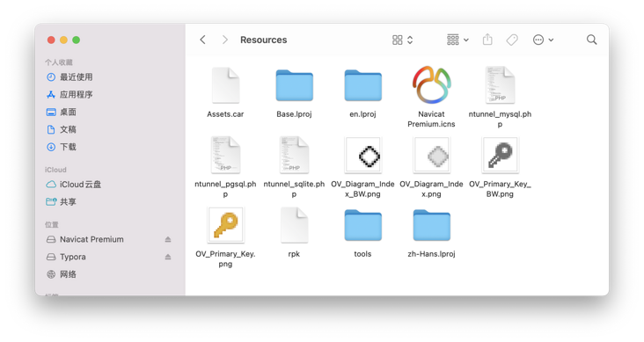Select the ntunnel_pgsql.php file icon
The height and width of the screenshot is (342, 644).
[225, 155]
